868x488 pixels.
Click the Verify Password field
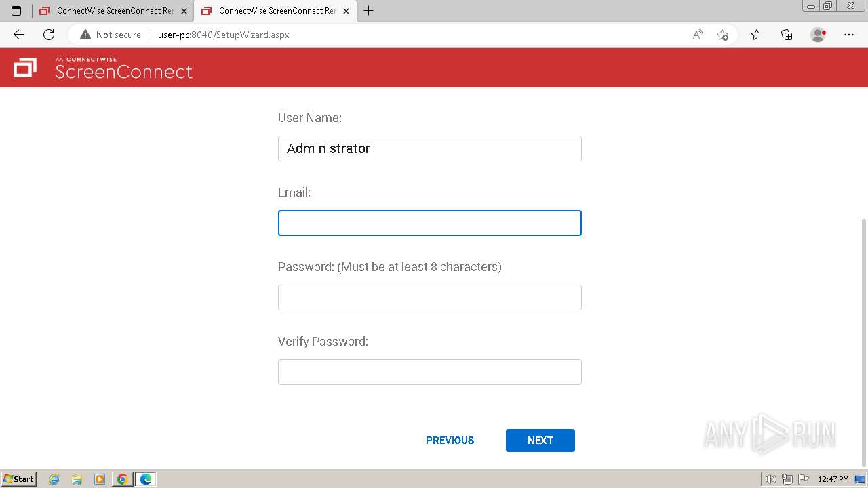[430, 372]
